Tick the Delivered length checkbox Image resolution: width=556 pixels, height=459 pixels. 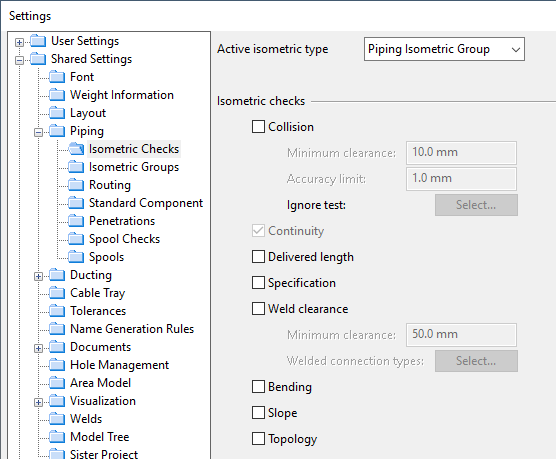(258, 257)
